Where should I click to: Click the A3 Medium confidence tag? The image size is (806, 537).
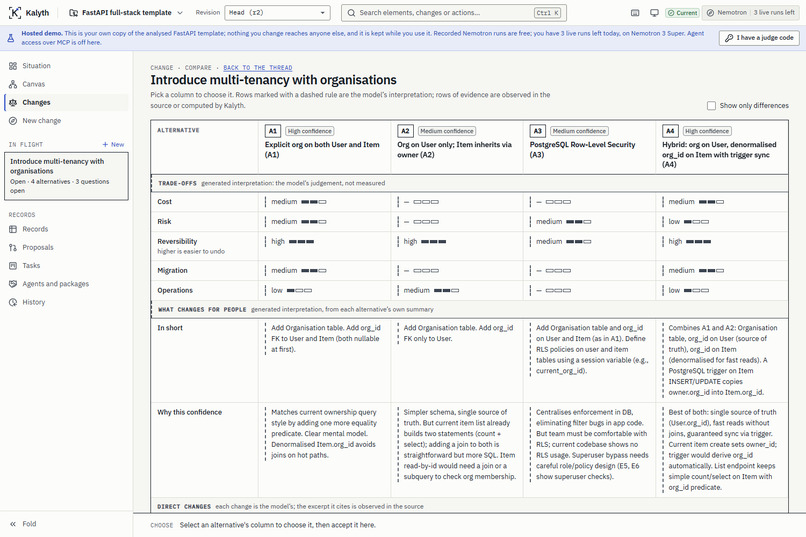(x=579, y=131)
